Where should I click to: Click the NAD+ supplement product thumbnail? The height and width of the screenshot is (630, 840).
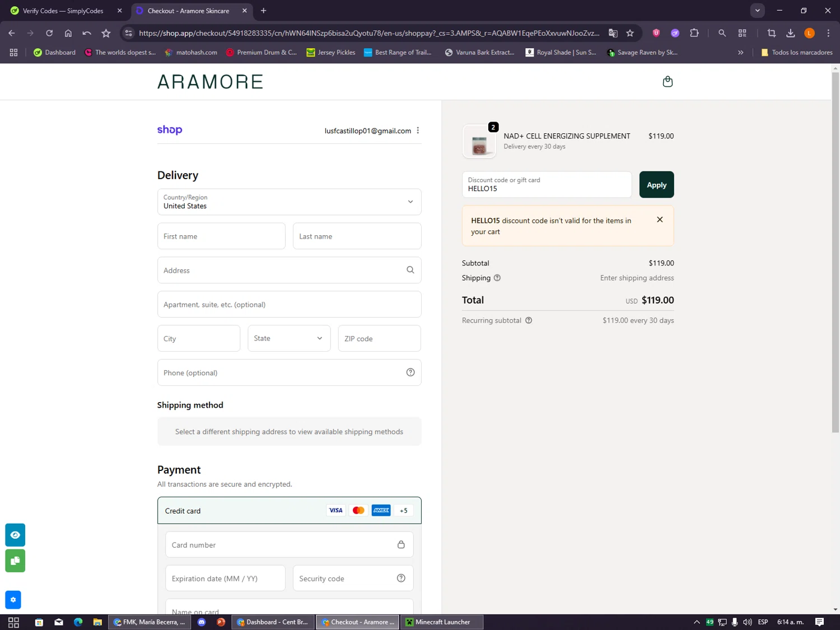coord(479,142)
